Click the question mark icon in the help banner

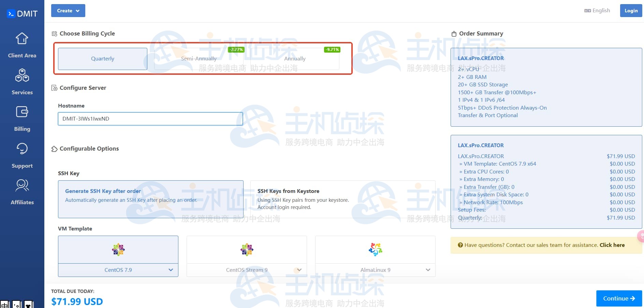coord(460,245)
